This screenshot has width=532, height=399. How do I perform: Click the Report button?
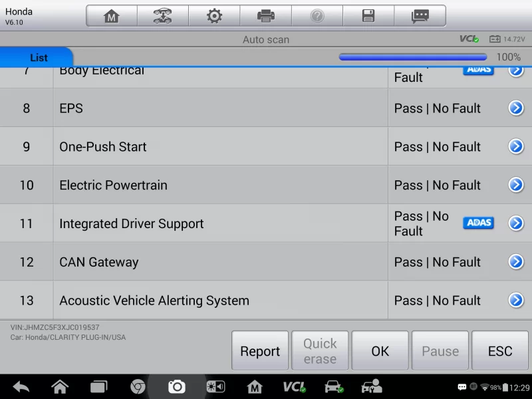[260, 351]
